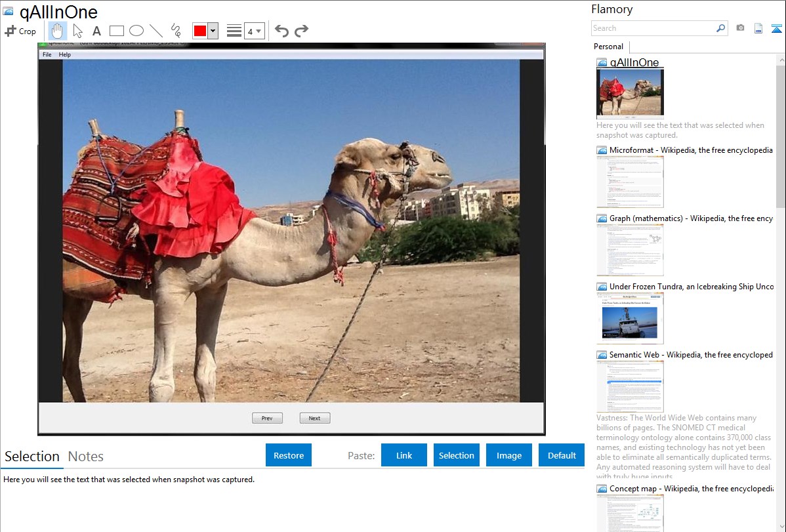The image size is (786, 532).
Task: Select the ellipse shape tool
Action: click(136, 31)
